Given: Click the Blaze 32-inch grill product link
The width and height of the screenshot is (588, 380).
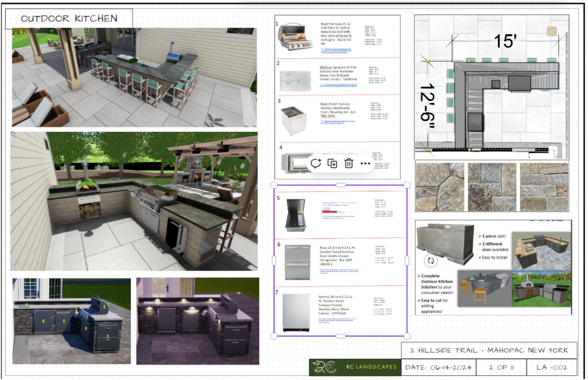Looking at the screenshot, I should point(336,51).
